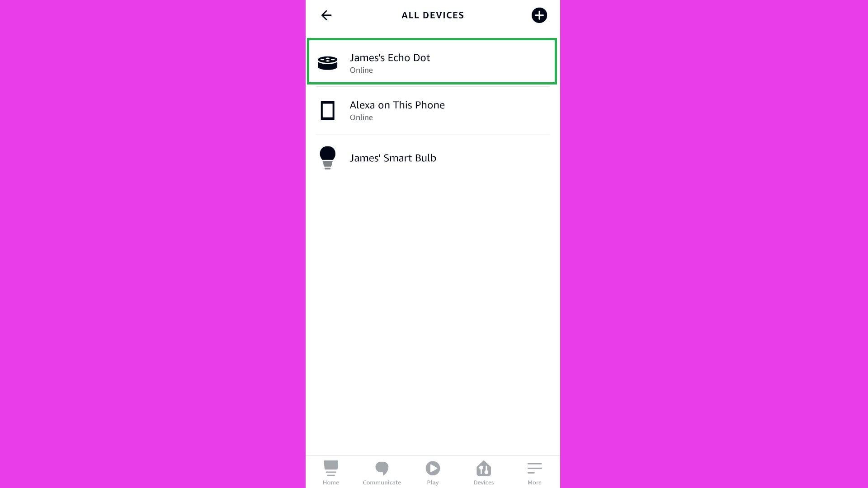Expand Alexa on This Phone settings
The image size is (868, 488).
[x=433, y=110]
